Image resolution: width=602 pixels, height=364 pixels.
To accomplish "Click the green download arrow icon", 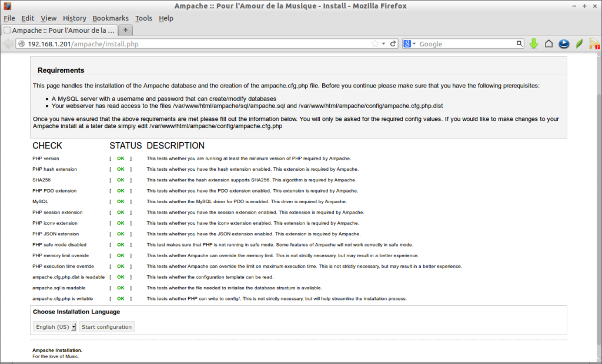I will point(533,43).
